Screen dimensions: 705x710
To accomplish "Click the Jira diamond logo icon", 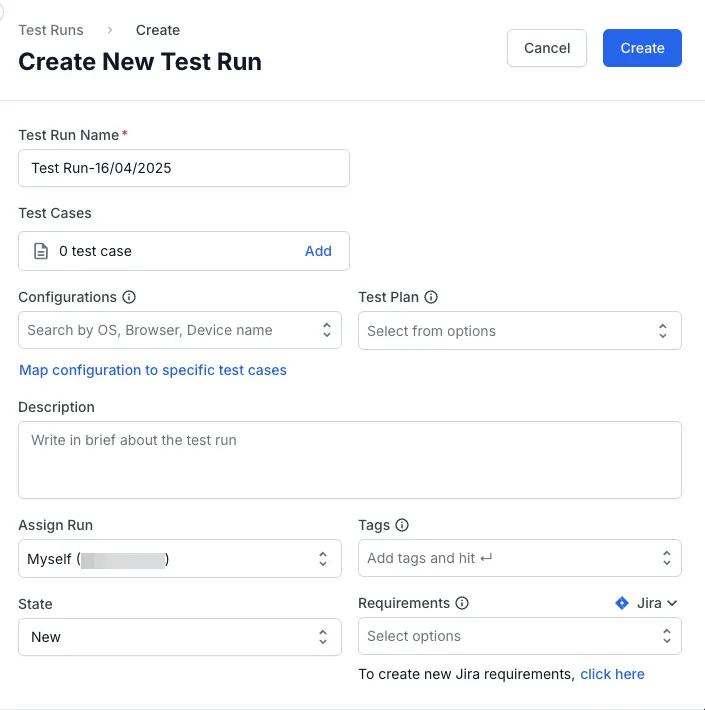I will 622,603.
